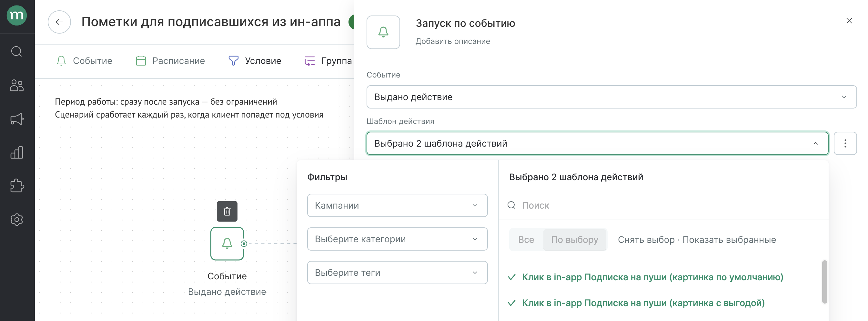The width and height of the screenshot is (868, 321).
Task: Click the Период работы text line
Action: pos(166,102)
